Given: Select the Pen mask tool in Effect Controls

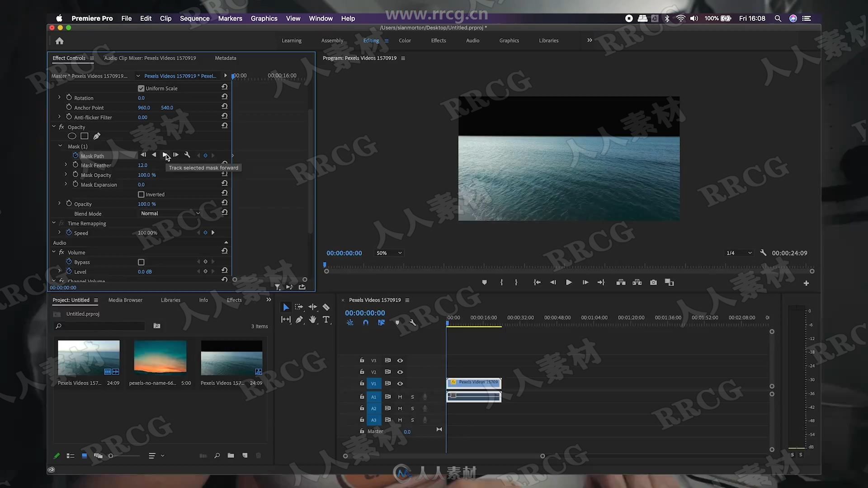Looking at the screenshot, I should (x=97, y=135).
